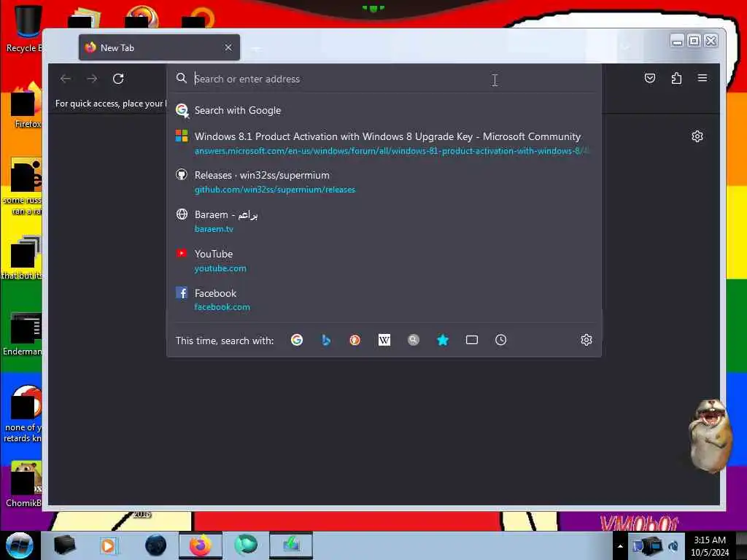
Task: Choose Search with Google suggestion
Action: pos(384,111)
